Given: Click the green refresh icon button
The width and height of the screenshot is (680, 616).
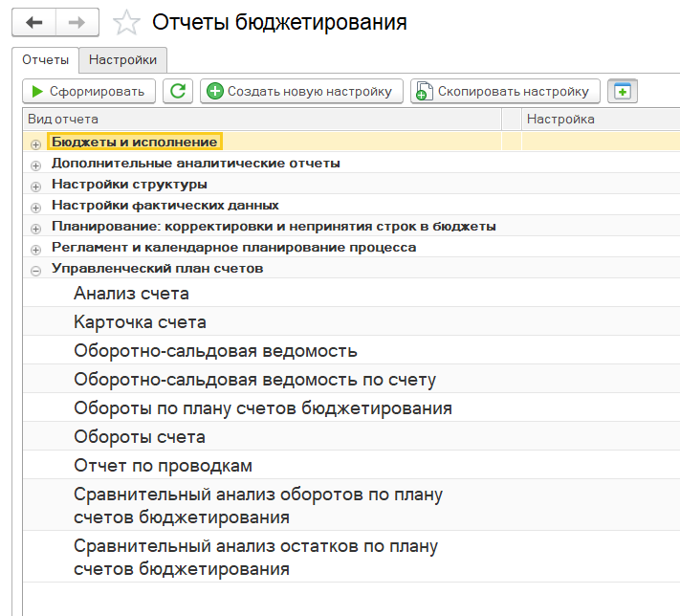Looking at the screenshot, I should (x=177, y=91).
